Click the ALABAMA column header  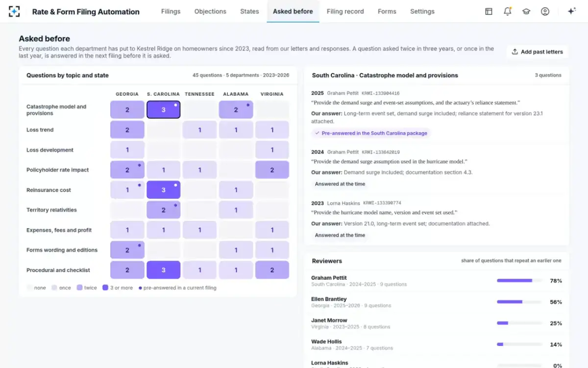point(236,94)
